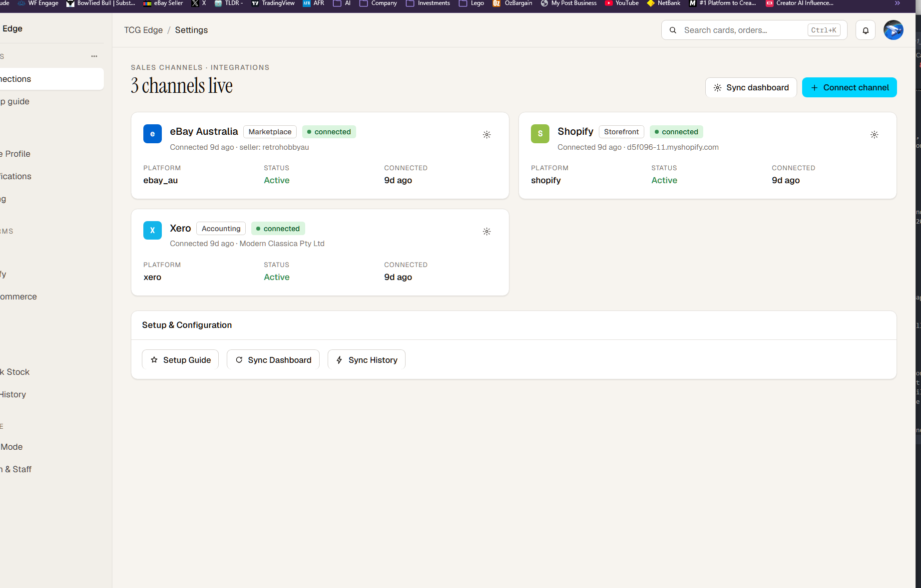Viewport: 921px width, 588px height.
Task: Select Connections item in sidebar
Action: [52, 79]
